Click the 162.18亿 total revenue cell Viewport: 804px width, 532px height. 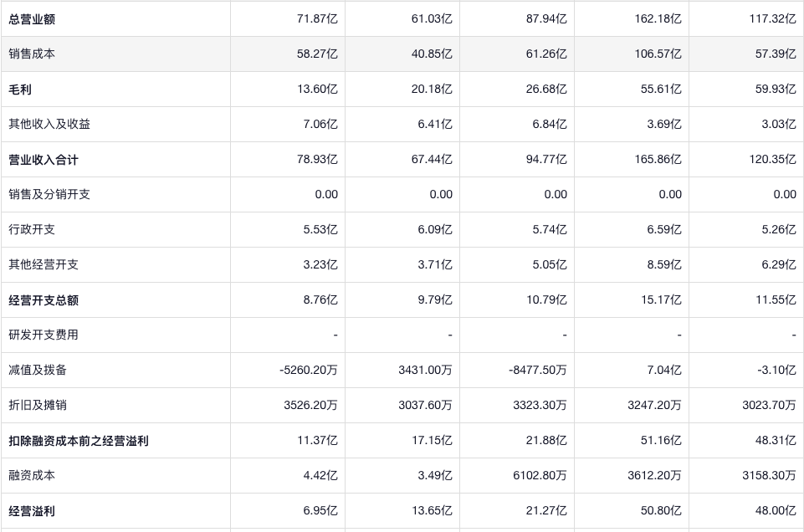coord(658,18)
